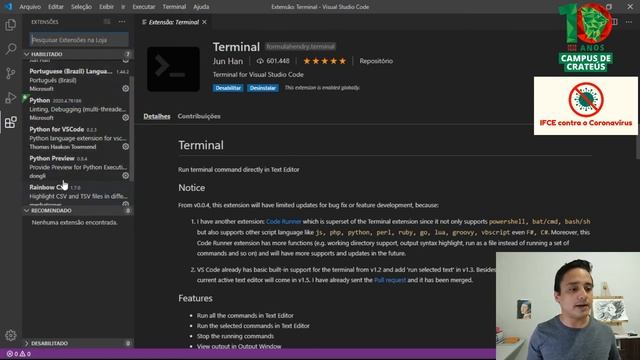Select Python for VSCode extension

tap(78, 138)
